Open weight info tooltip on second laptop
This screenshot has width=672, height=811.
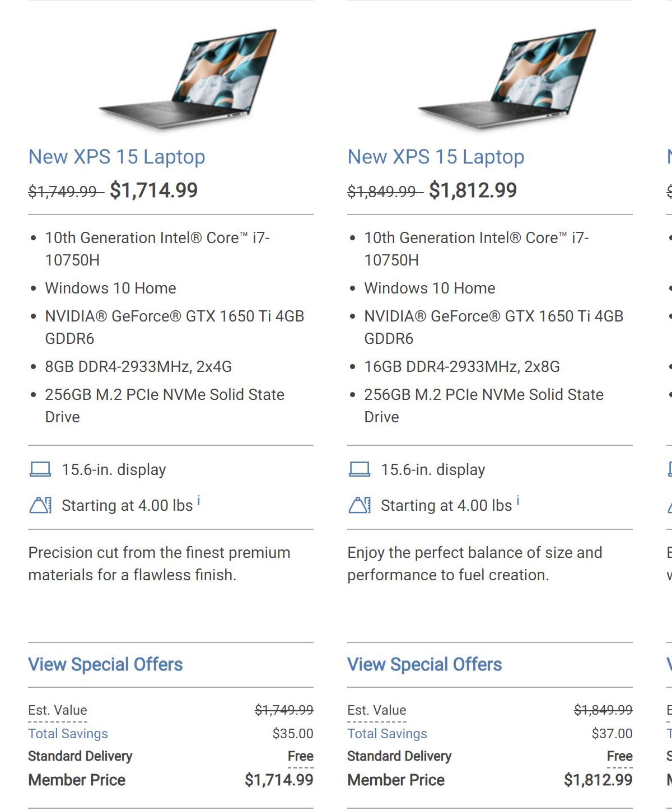coord(518,501)
